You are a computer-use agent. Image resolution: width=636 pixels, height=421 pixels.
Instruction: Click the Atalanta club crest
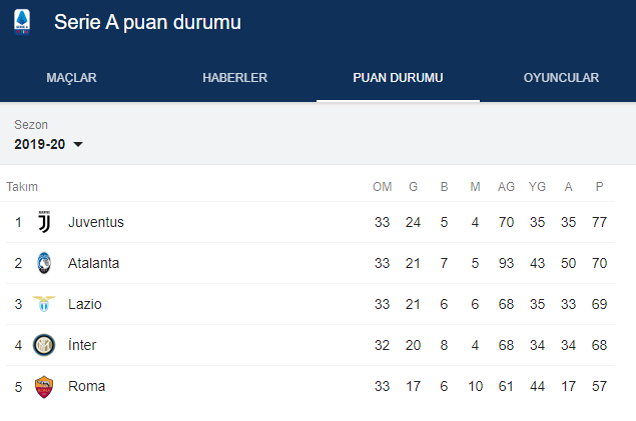(x=43, y=263)
